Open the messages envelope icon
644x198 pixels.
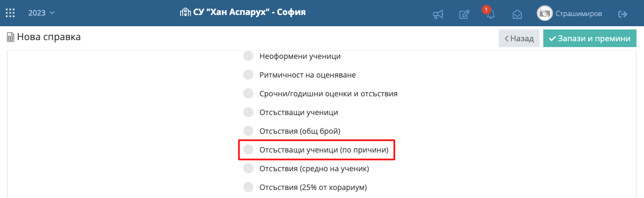pos(517,14)
